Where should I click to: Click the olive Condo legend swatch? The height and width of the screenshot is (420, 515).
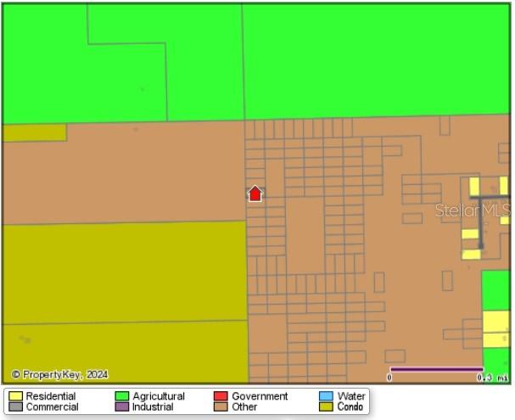326,407
